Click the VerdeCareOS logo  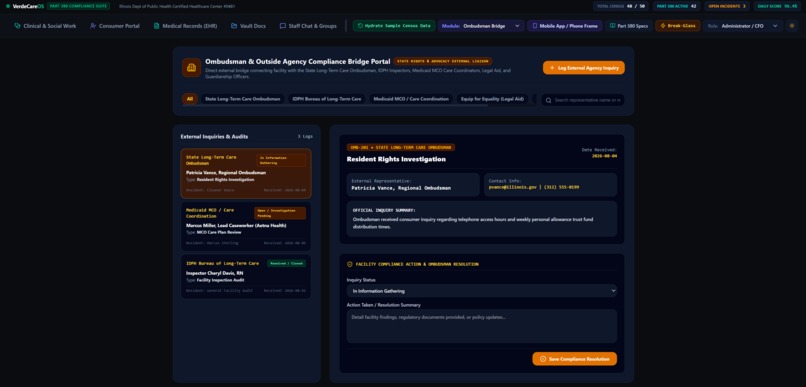(25, 6)
